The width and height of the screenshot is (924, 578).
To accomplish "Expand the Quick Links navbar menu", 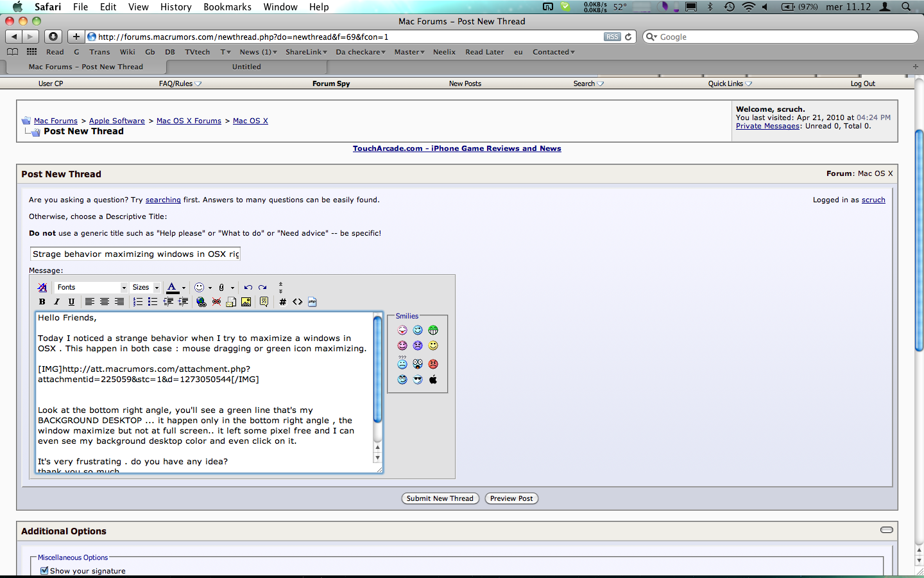I will tap(730, 83).
